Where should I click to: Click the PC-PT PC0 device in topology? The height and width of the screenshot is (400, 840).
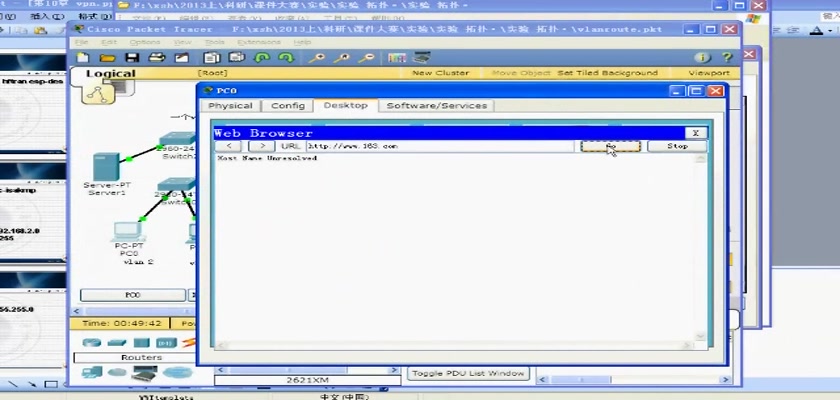pos(128,232)
